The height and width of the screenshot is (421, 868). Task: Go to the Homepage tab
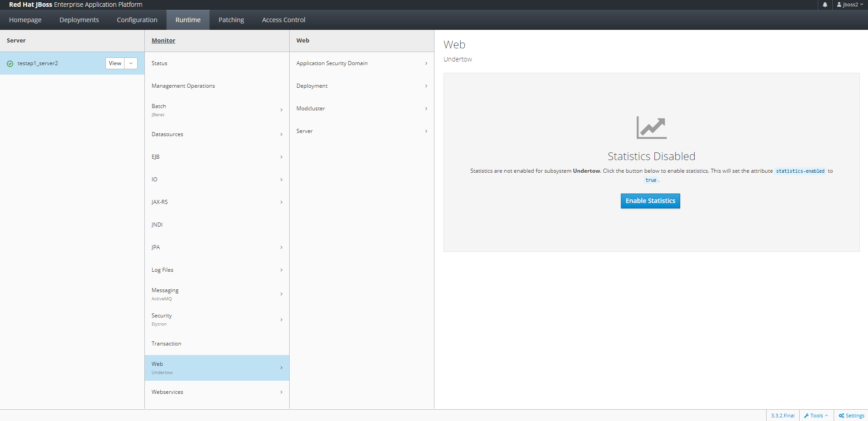point(25,20)
